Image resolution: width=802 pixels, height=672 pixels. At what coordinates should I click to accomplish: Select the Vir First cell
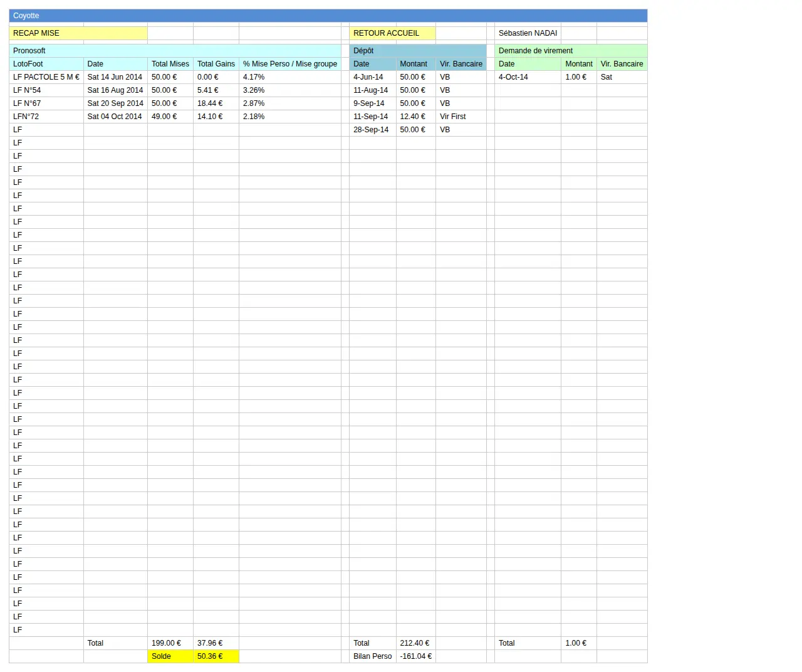[x=461, y=117]
